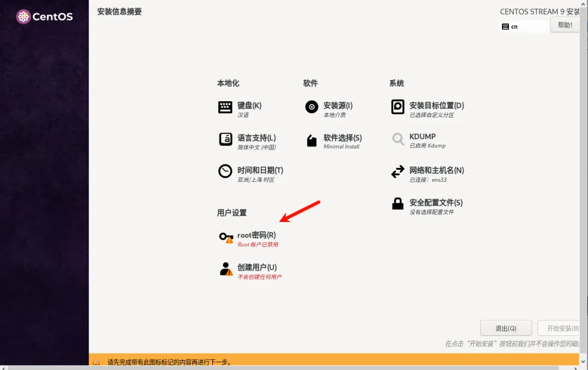Click the '汉语' keyboard subtitle text
Screen dimensions: 588x370
point(243,115)
